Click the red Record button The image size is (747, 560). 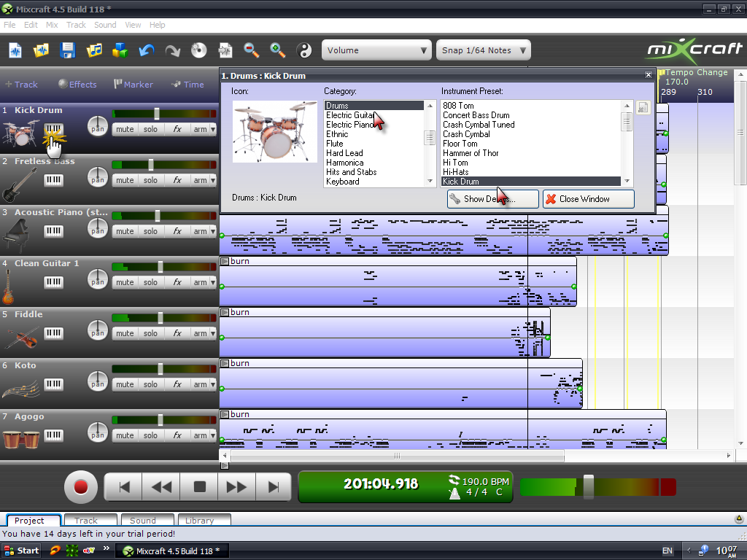coord(80,486)
